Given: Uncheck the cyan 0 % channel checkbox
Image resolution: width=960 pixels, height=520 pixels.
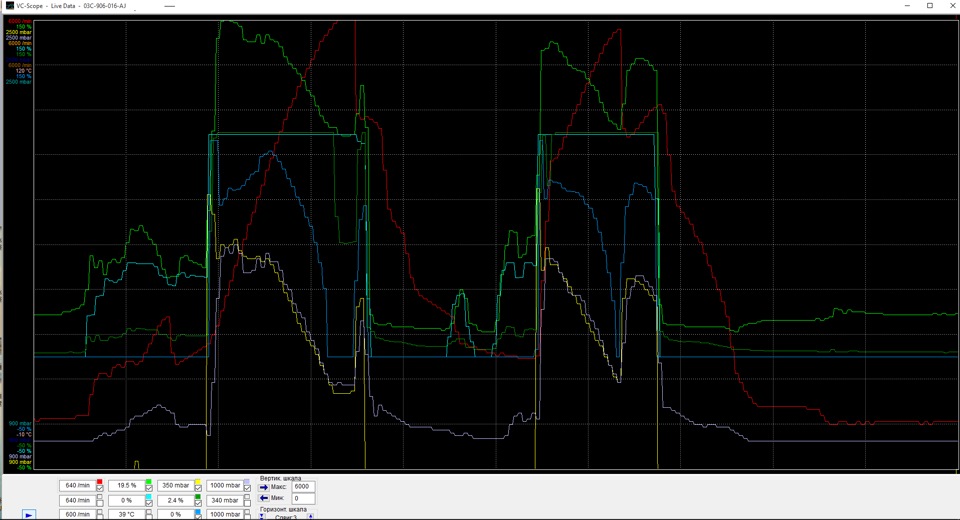Looking at the screenshot, I should (149, 503).
